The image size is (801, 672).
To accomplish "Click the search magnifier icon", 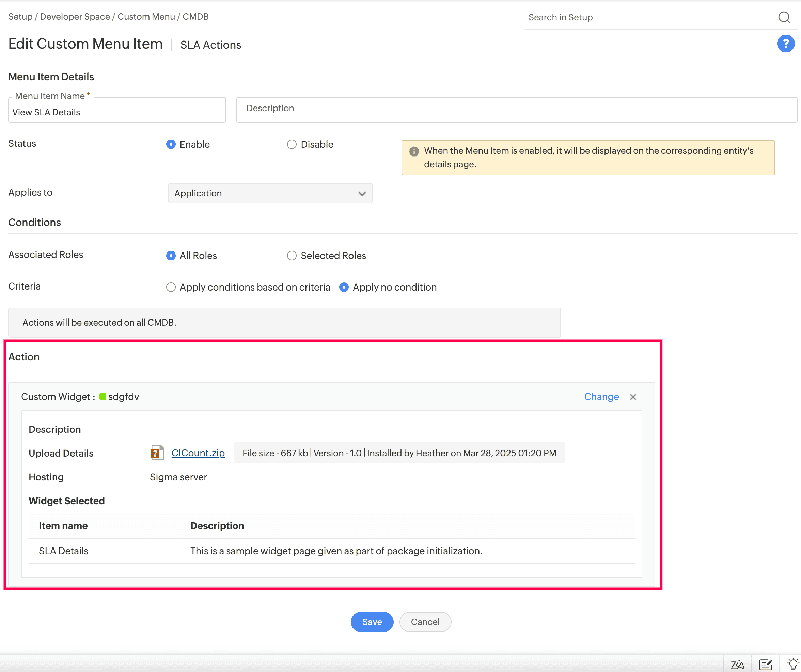I will click(x=784, y=17).
